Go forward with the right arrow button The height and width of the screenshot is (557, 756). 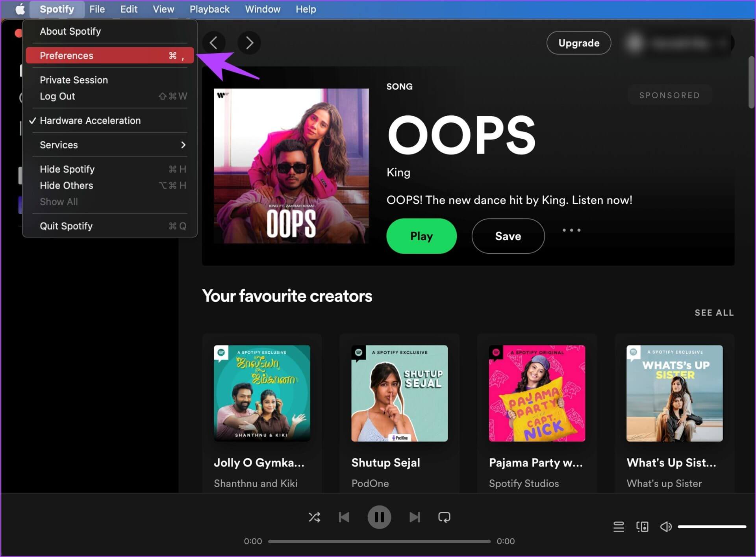tap(249, 43)
